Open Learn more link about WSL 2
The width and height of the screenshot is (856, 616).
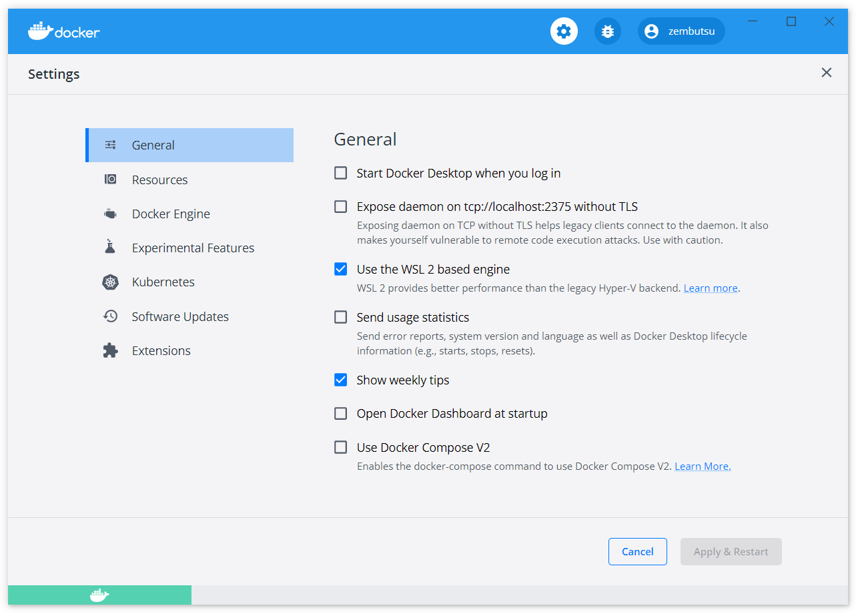(711, 288)
